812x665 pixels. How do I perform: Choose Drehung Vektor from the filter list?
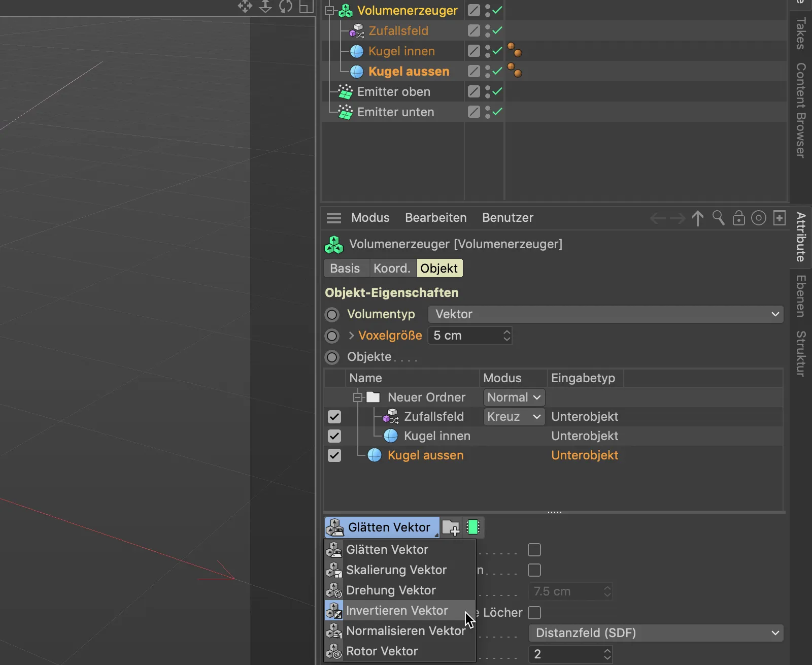pos(400,590)
